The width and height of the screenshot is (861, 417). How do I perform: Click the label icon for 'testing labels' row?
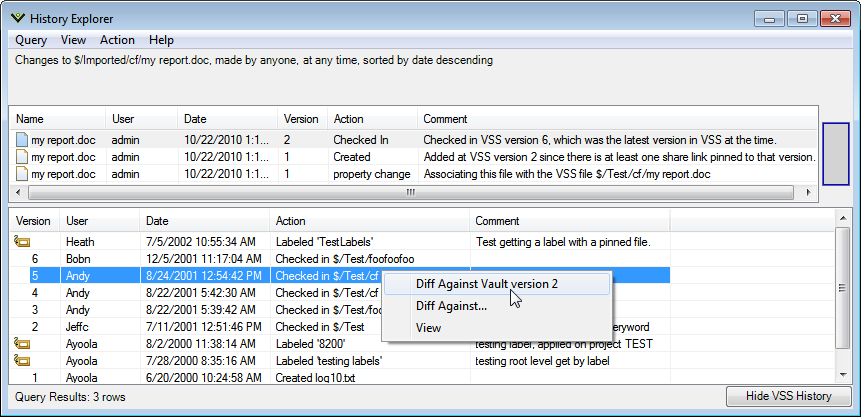[21, 360]
